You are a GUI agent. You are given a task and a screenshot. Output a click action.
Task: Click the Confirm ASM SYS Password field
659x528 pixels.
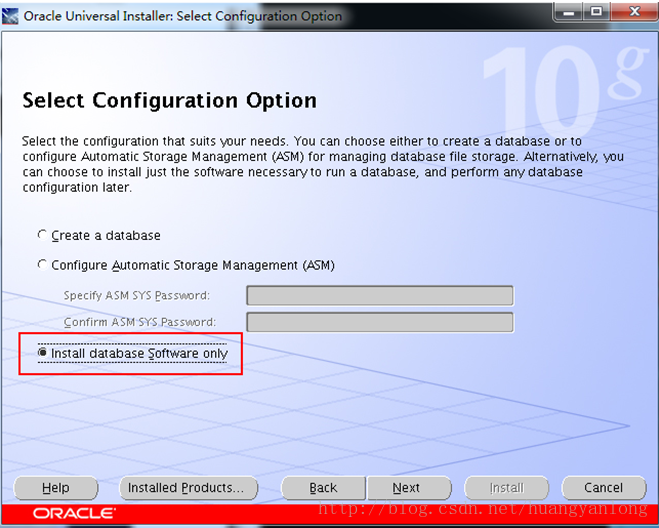coord(380,322)
